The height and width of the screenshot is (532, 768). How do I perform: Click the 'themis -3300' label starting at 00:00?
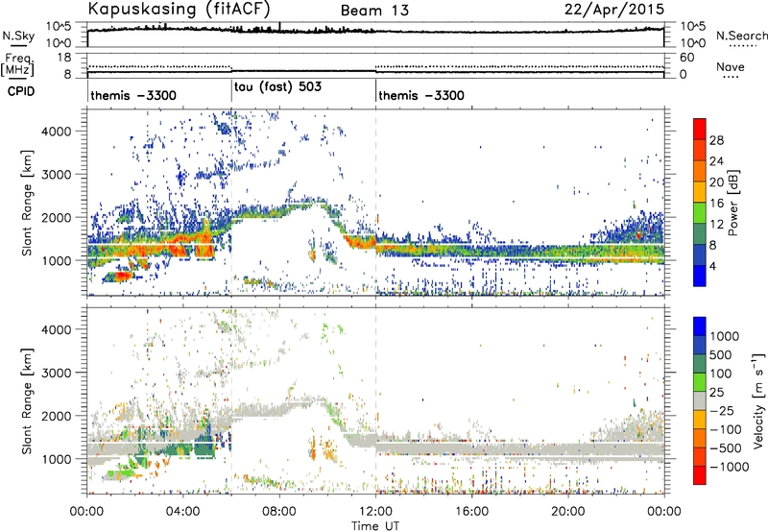pyautogui.click(x=133, y=95)
